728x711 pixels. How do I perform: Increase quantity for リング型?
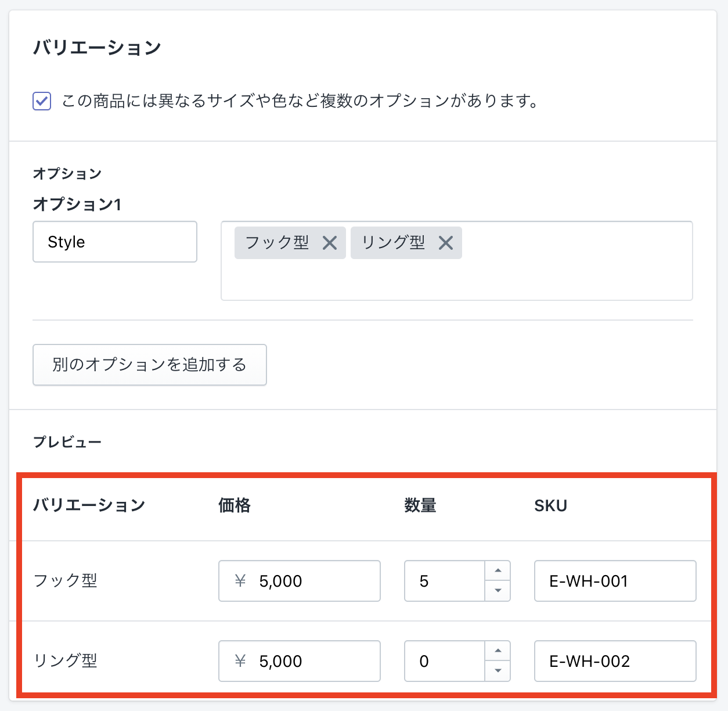[498, 651]
